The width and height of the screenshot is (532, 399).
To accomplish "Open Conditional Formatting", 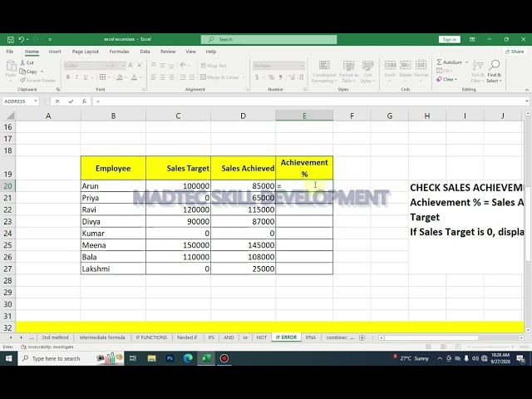I will pyautogui.click(x=324, y=71).
